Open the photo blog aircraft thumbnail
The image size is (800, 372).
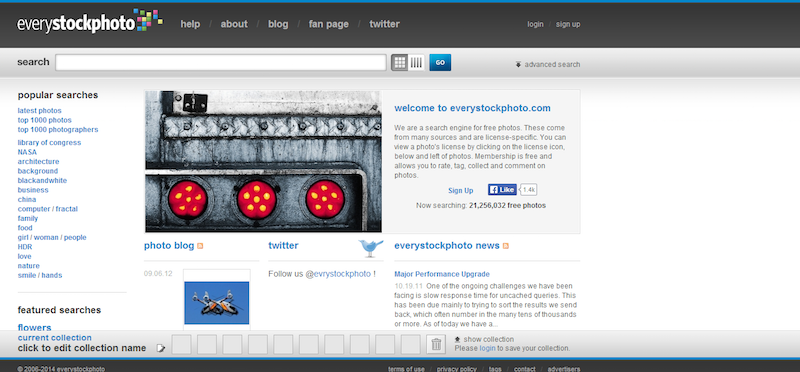pos(217,303)
